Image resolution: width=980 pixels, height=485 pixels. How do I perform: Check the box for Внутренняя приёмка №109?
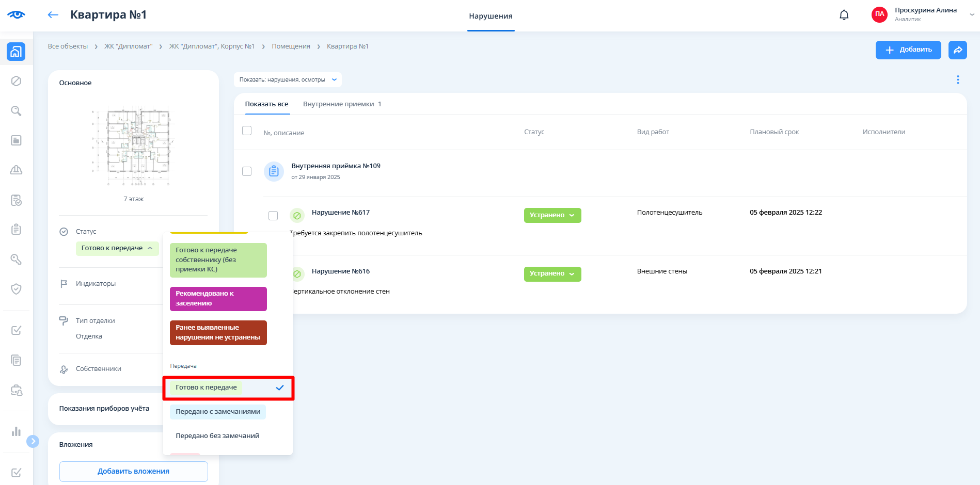point(247,171)
